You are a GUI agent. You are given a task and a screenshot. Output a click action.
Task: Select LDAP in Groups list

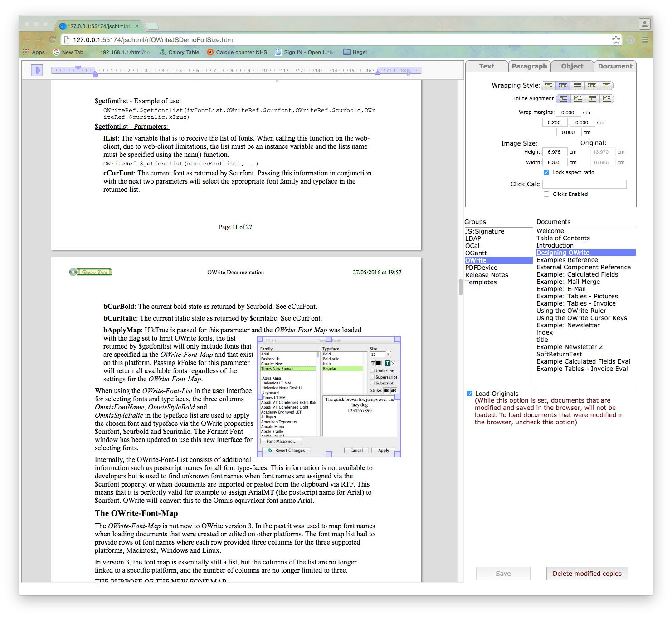499,238
